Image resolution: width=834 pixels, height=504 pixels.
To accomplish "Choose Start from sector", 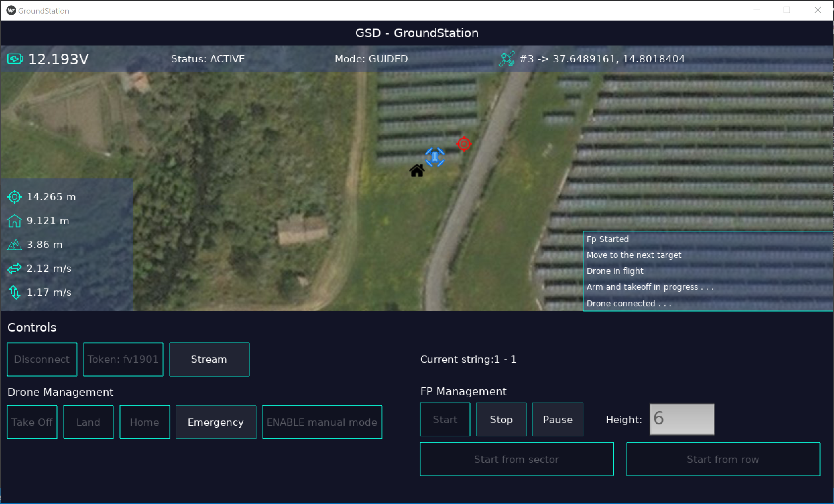I will (x=516, y=459).
